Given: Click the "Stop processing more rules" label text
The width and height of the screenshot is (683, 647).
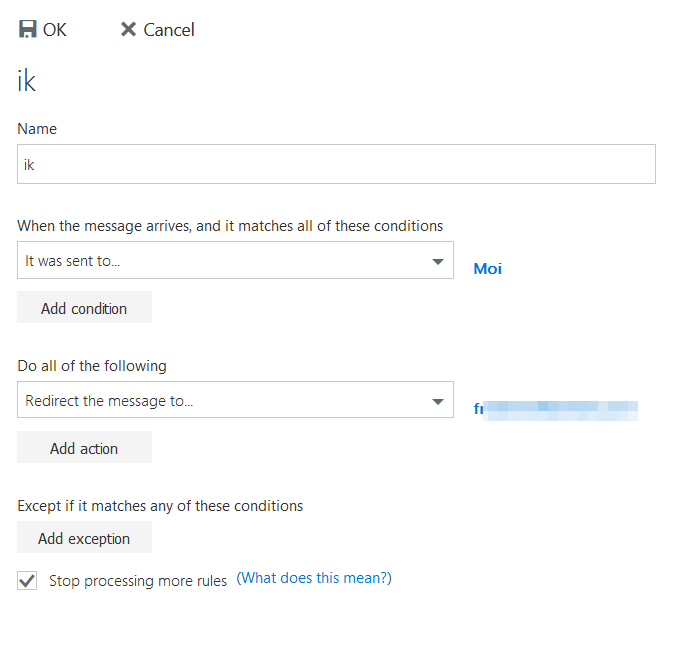Looking at the screenshot, I should coord(138,580).
